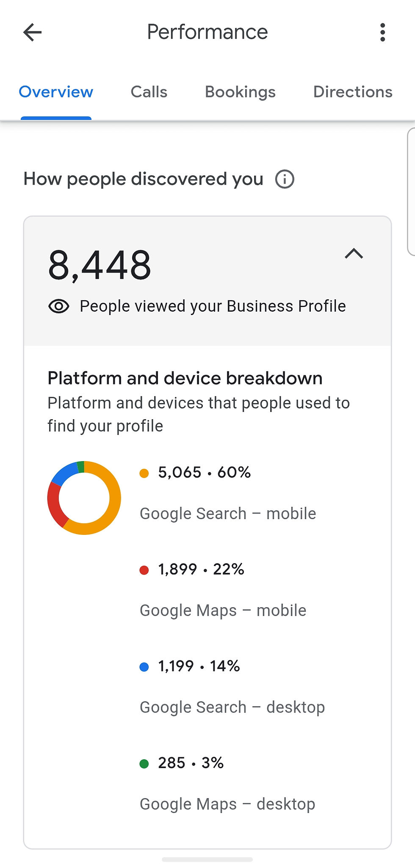Tap the eye icon next to profile views
415x868 pixels.
click(x=59, y=306)
